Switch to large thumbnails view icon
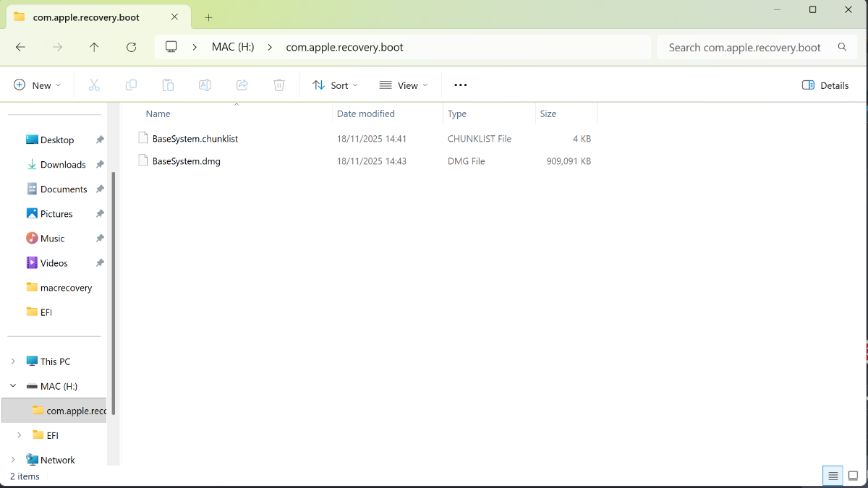This screenshot has width=868, height=488. pyautogui.click(x=854, y=476)
